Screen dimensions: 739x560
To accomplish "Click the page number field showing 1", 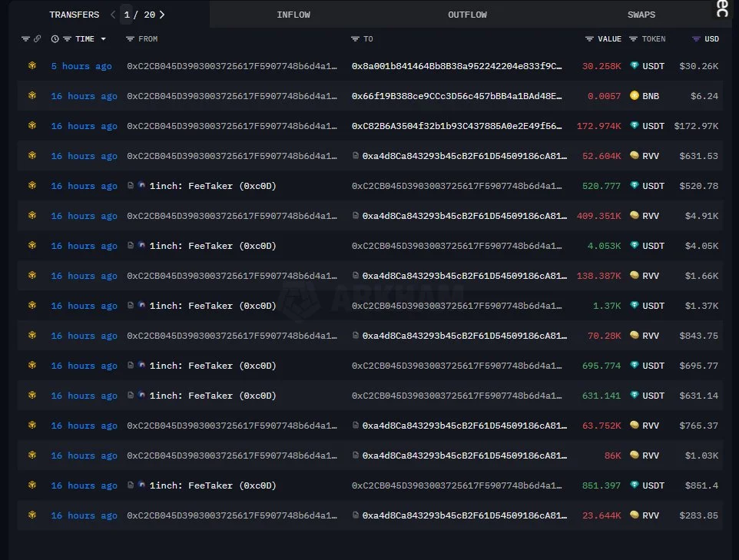I will click(127, 15).
